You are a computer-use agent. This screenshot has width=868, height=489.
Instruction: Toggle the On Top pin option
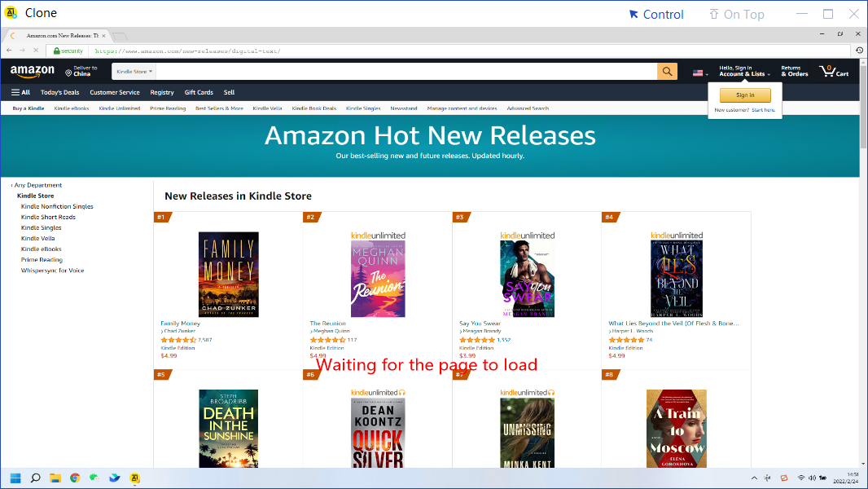pos(737,15)
